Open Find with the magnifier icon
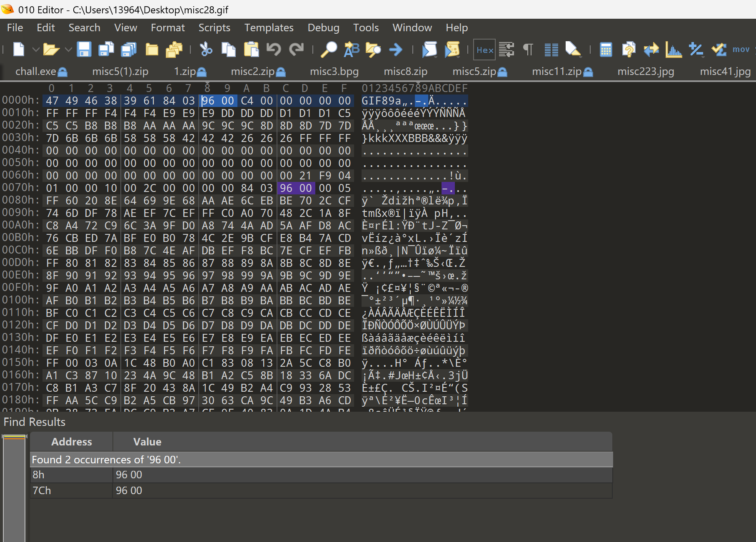Viewport: 756px width, 542px height. click(329, 50)
